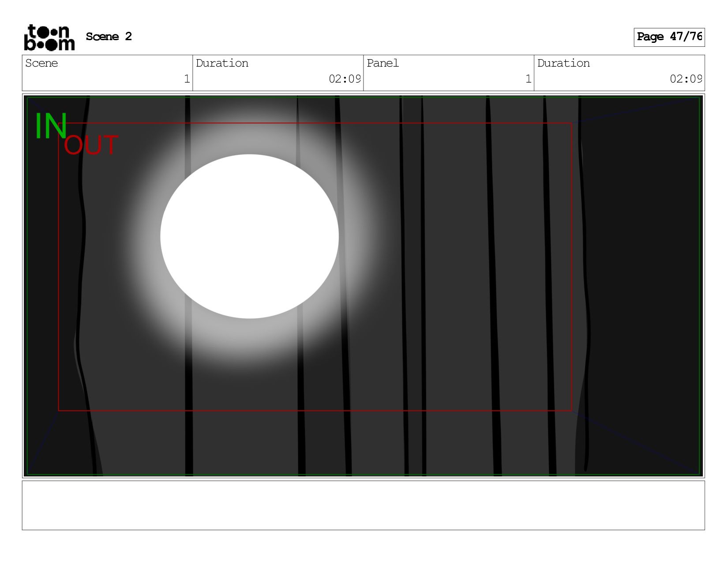The image size is (728, 563).
Task: Click the green 'IN' camera label
Action: [51, 126]
